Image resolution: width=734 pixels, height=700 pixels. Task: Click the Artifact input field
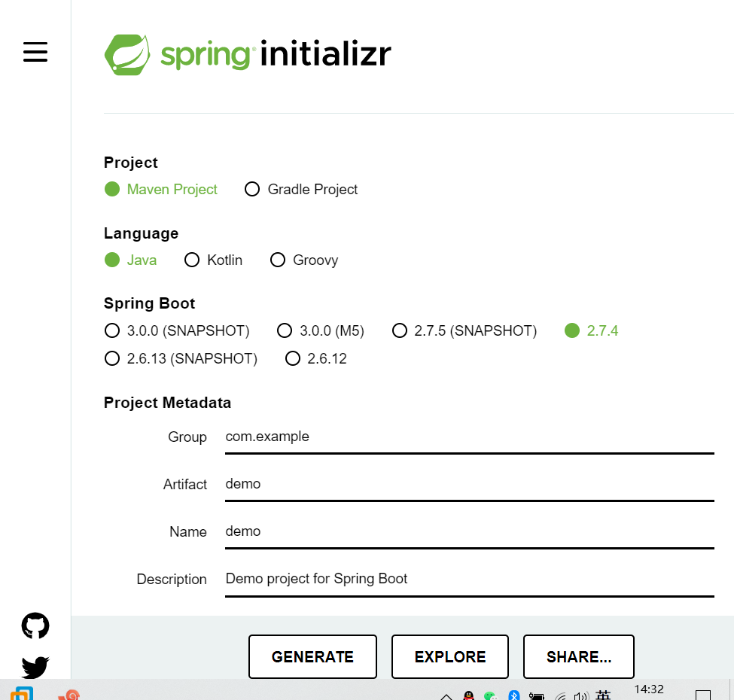[x=470, y=484]
